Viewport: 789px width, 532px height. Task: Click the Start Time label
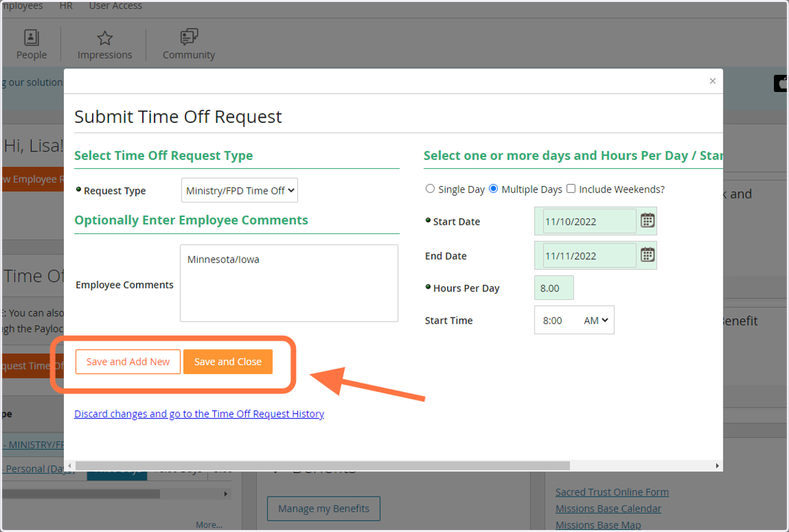coord(449,321)
